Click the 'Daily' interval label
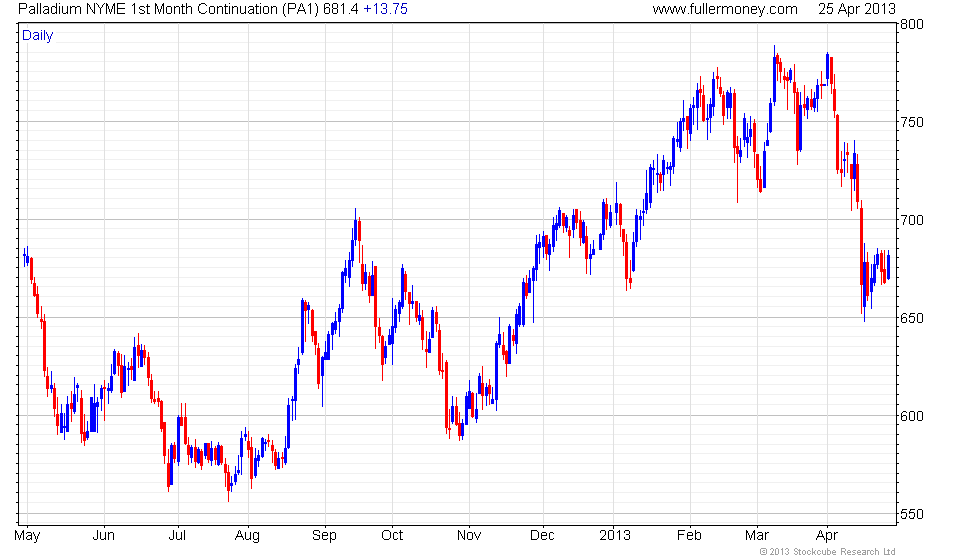The width and height of the screenshot is (980, 560). (38, 36)
